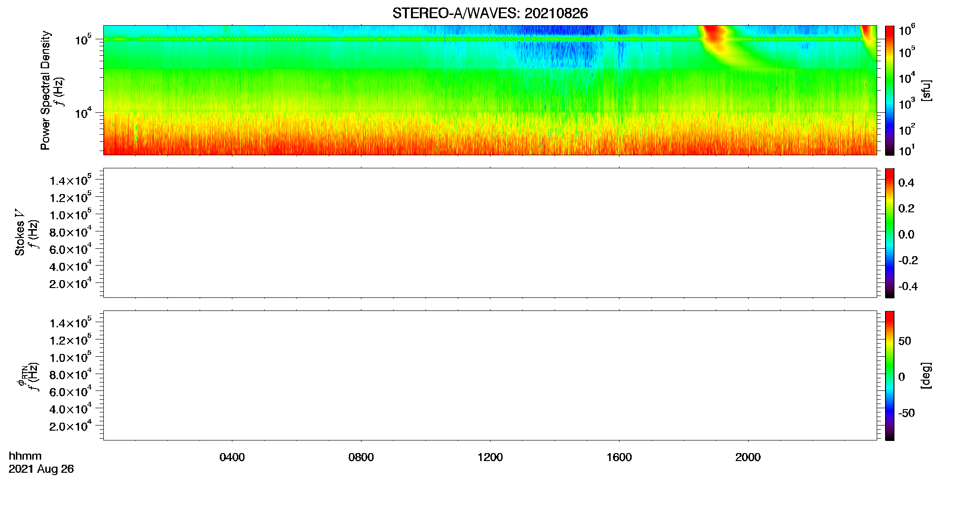980x505 pixels.
Task: Click the -0.4 label on Stokes color bar
Action: coord(908,286)
